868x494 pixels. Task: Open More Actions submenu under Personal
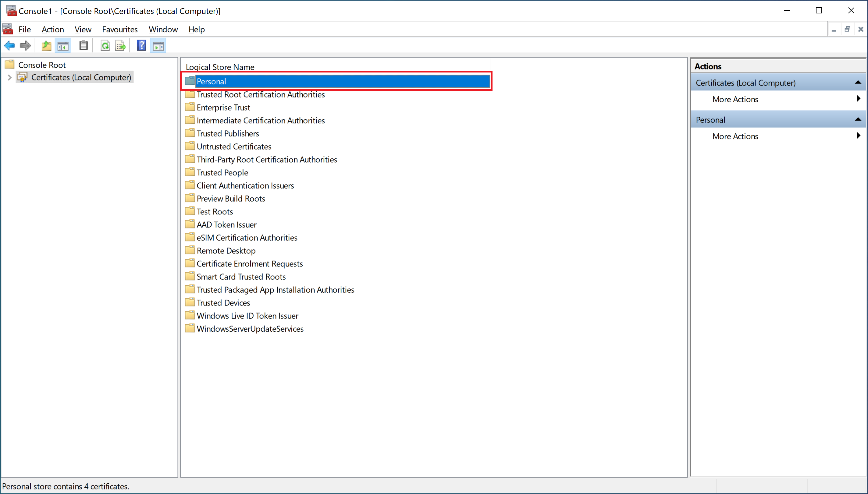click(x=735, y=136)
